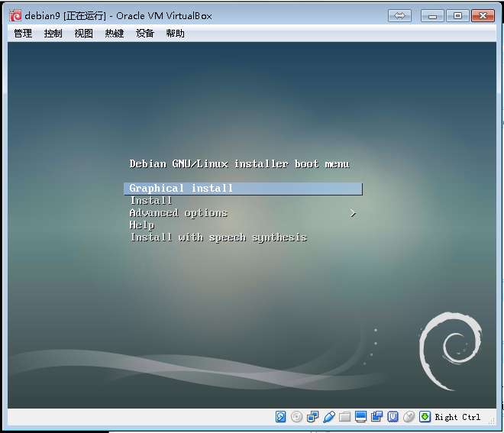Click the CPU virtualization features icon
Image resolution: width=504 pixels, height=433 pixels.
coord(393,417)
